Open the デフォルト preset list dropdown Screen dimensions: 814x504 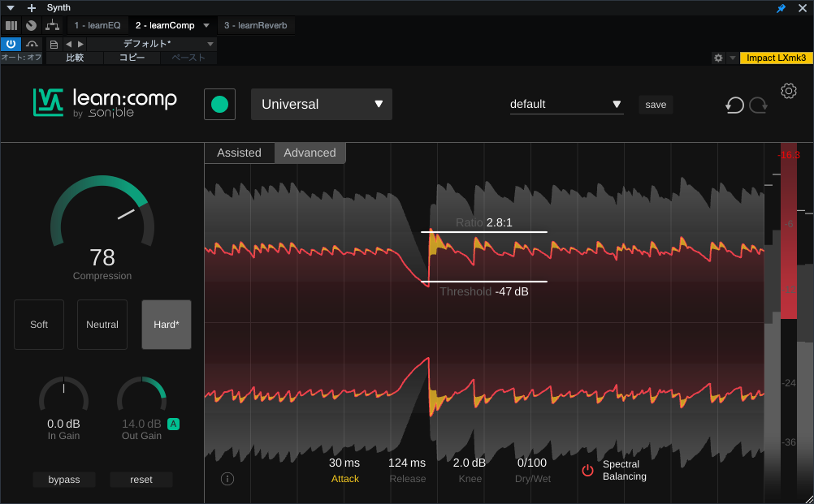[210, 44]
